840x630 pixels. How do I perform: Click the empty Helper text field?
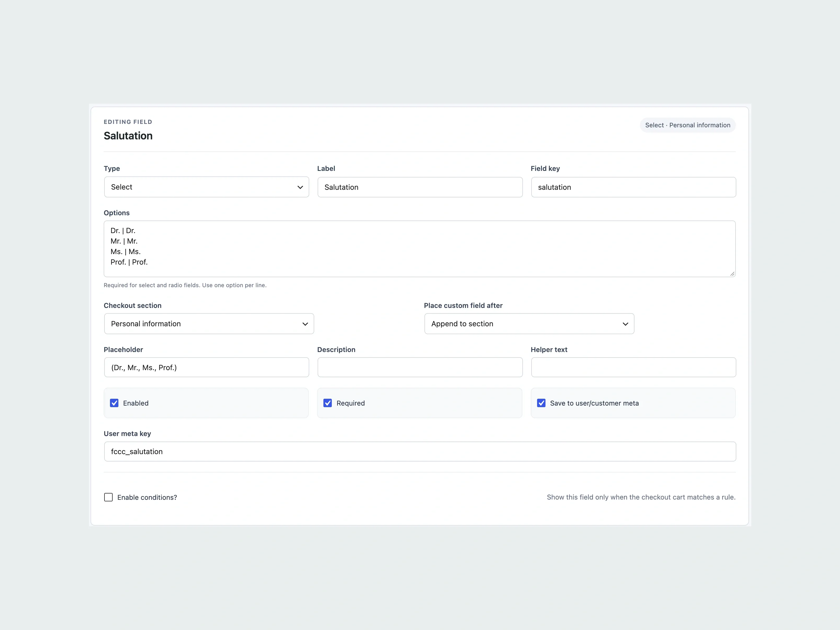(x=633, y=367)
